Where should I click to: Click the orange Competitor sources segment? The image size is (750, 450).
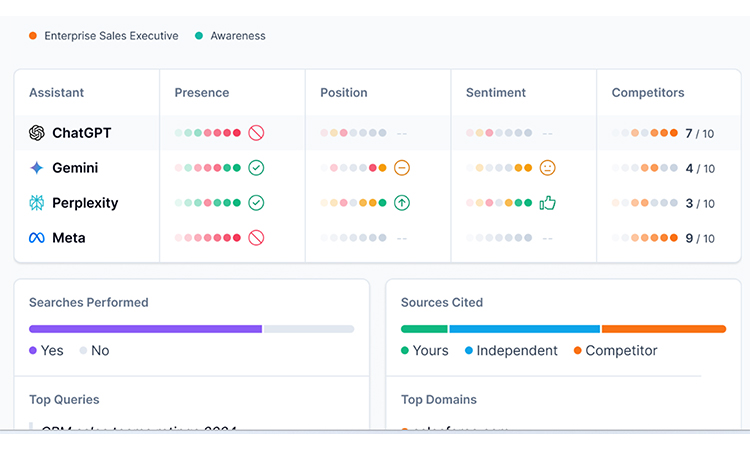(664, 329)
